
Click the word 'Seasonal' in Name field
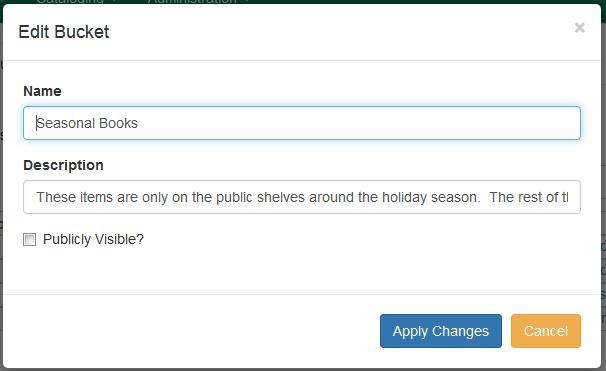pyautogui.click(x=65, y=123)
